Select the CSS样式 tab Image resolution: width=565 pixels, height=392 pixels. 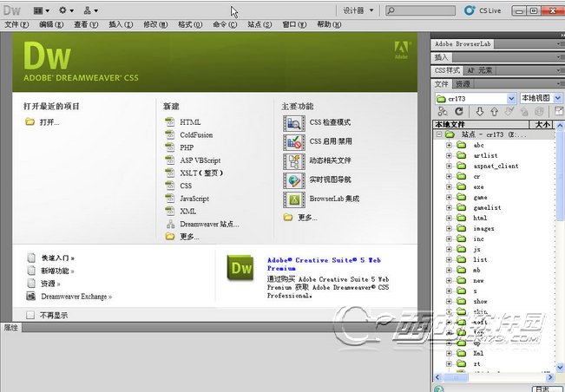coord(447,70)
